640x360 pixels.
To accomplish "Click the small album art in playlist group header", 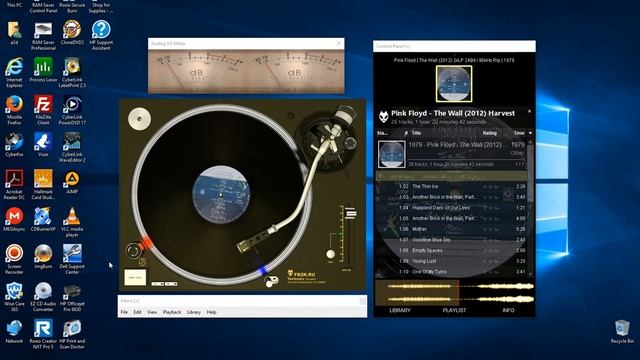I will pos(391,154).
